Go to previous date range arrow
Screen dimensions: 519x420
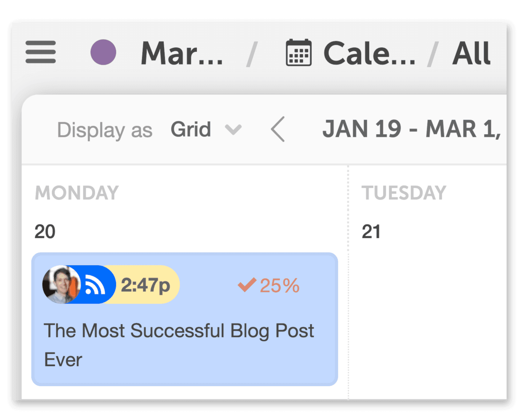278,129
